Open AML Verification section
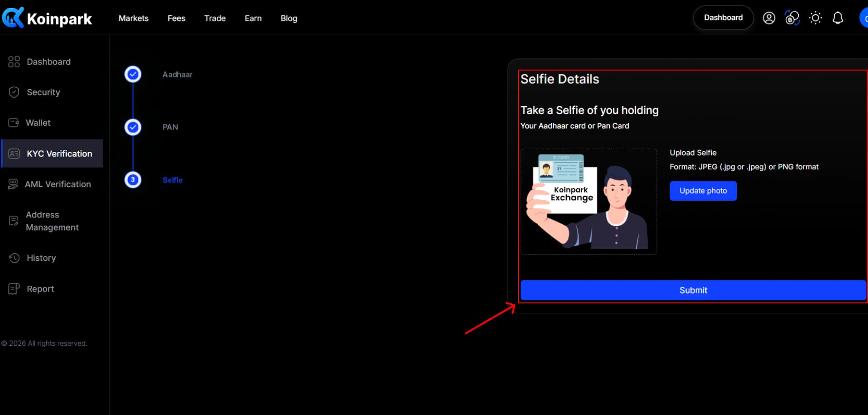Screen dimensions: 868x415 (x=58, y=184)
